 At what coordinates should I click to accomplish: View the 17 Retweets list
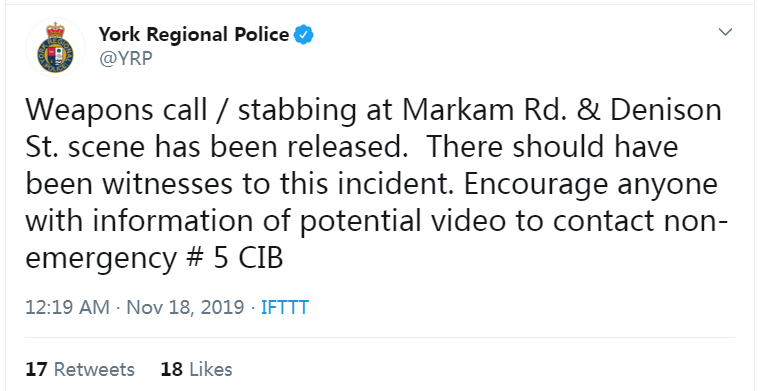[x=80, y=369]
